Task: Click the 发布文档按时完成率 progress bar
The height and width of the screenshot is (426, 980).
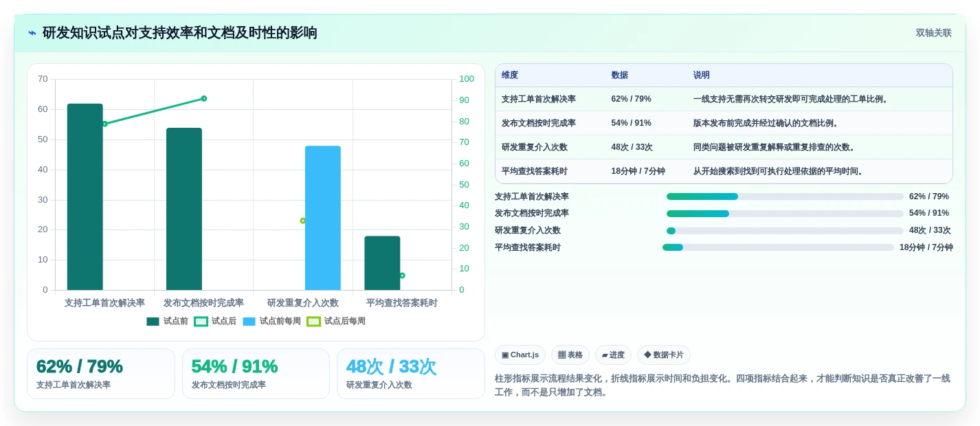Action: (785, 214)
